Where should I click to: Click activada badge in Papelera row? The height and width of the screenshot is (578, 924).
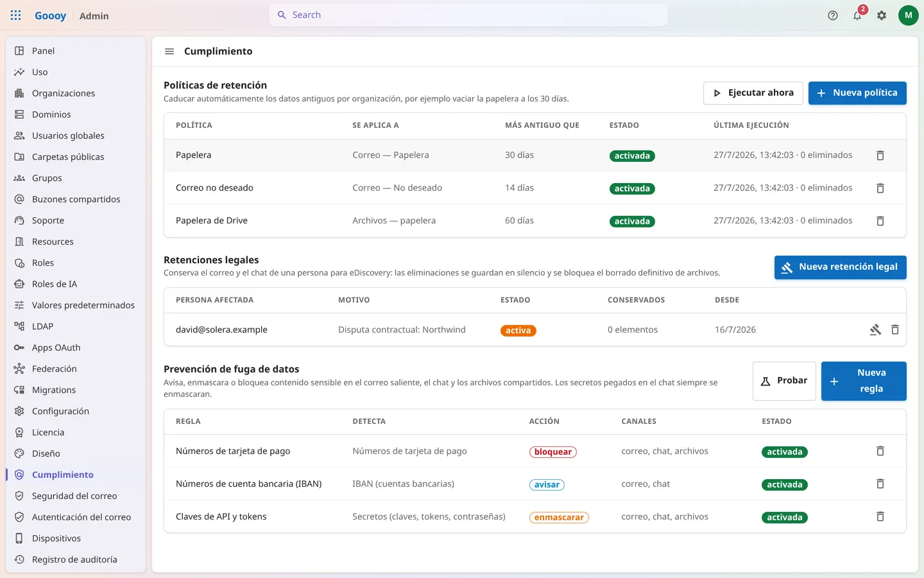point(632,156)
